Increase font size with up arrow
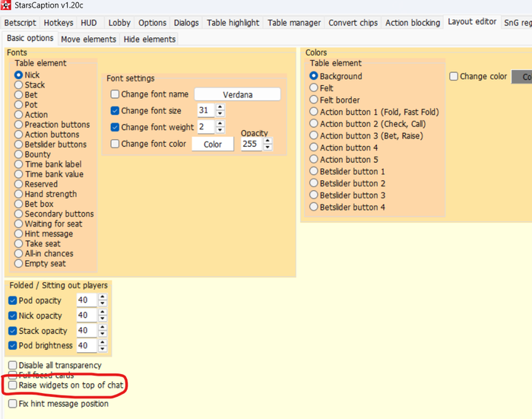Screen dimensions: 532x419 [x=220, y=107]
